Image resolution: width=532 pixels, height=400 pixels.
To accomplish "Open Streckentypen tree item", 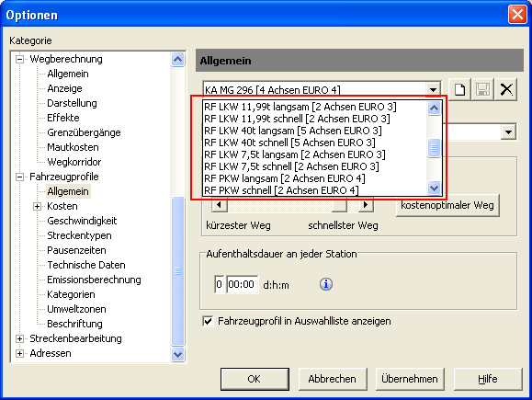I will pos(79,235).
